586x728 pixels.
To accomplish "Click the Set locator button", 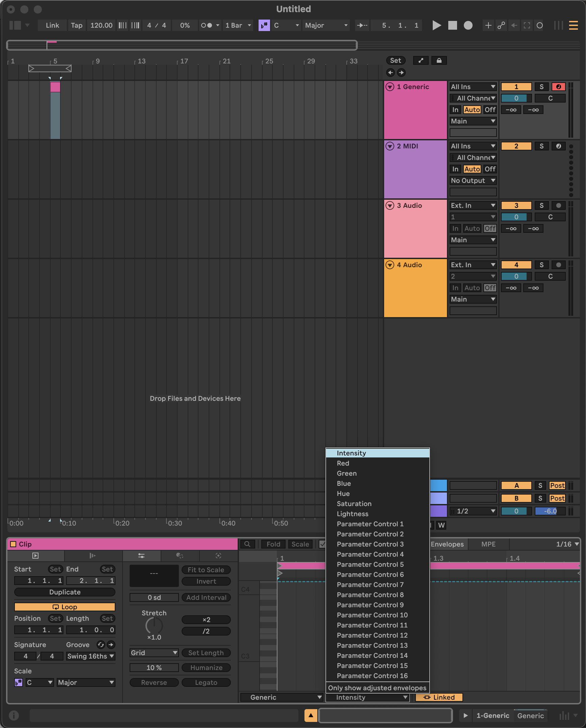I will (396, 60).
